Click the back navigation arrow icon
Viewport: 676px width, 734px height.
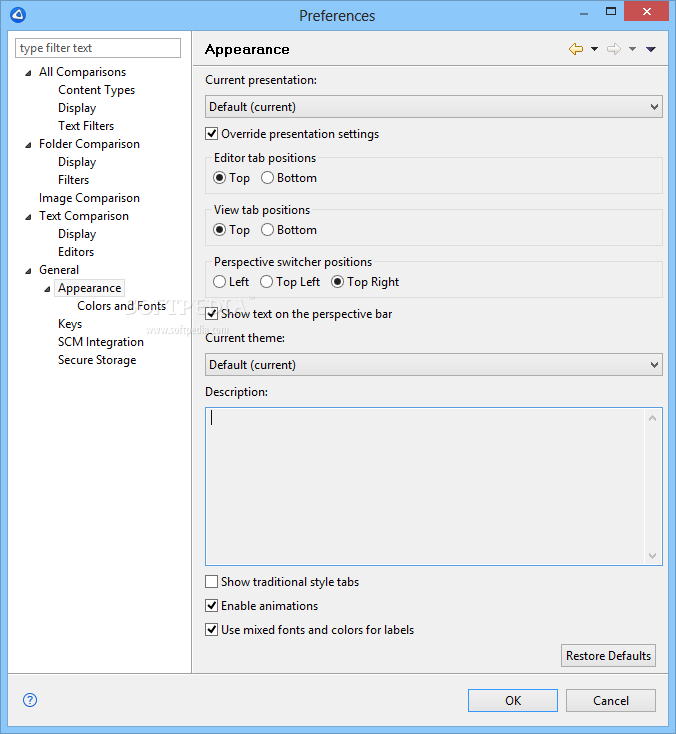click(x=576, y=49)
